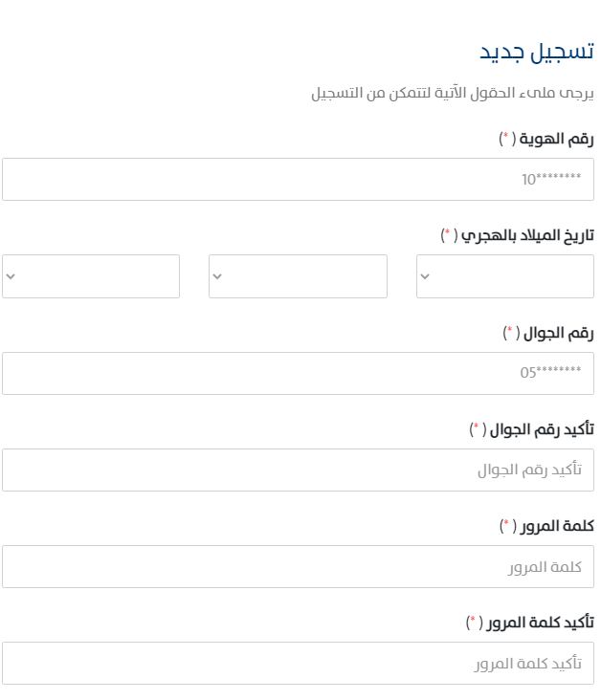Viewport: 601px width, 700px height.
Task: Click the كلمة المرور label text
Action: coord(557,526)
